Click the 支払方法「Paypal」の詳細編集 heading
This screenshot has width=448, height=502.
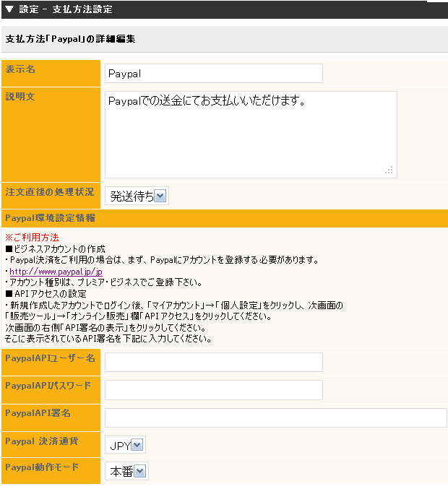click(70, 39)
